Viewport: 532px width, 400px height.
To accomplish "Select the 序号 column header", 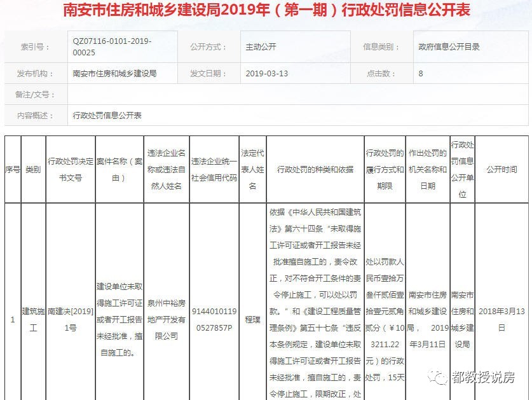I will [11, 168].
